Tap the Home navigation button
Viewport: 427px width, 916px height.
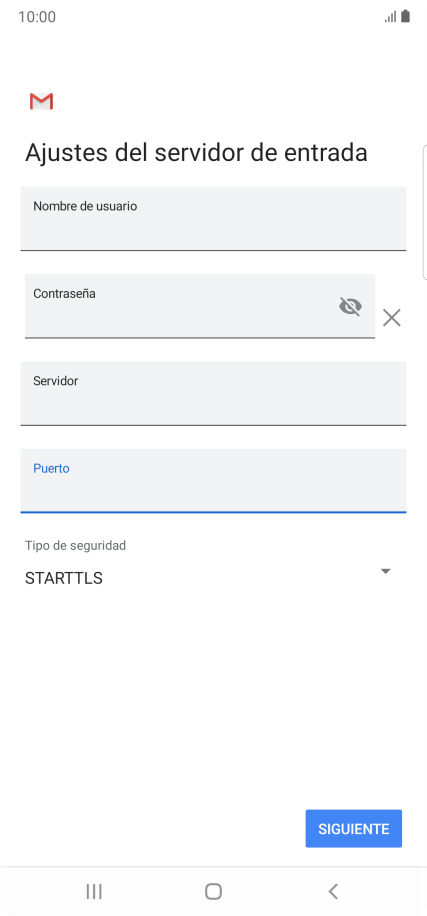(x=213, y=891)
